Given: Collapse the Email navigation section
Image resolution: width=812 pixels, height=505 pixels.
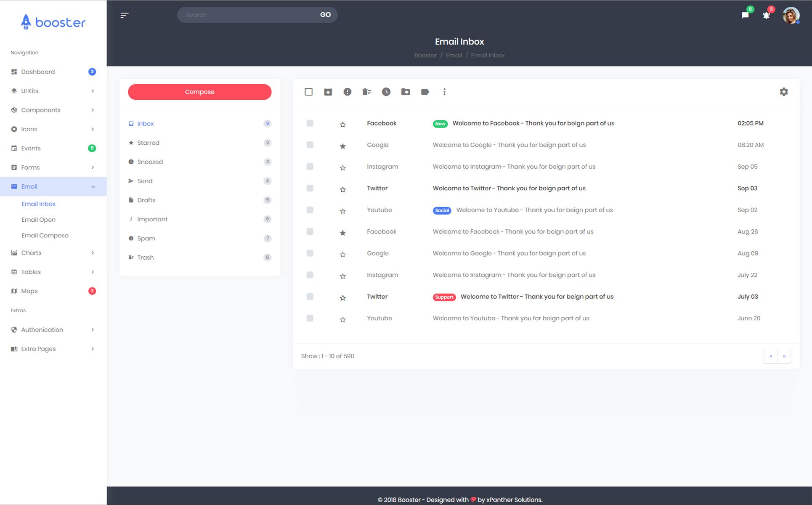Looking at the screenshot, I should (53, 186).
